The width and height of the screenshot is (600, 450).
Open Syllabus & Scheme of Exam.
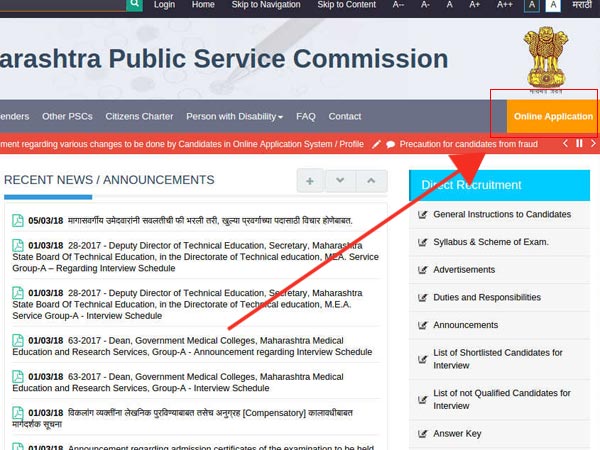[491, 242]
